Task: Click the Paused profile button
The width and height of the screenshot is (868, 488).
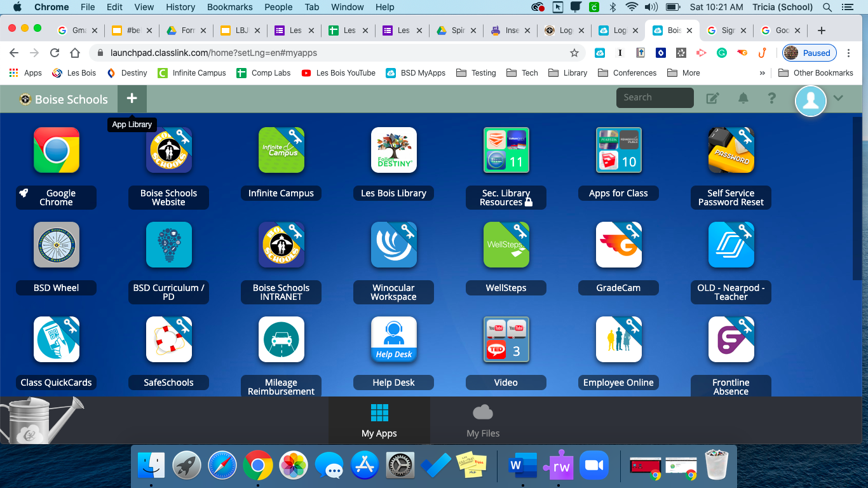Action: (x=809, y=53)
